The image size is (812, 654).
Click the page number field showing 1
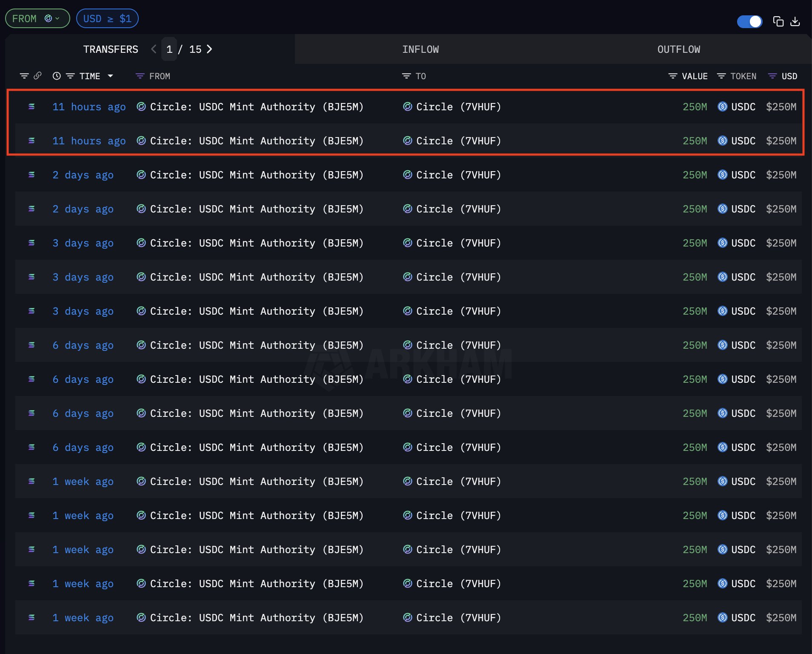click(x=169, y=49)
